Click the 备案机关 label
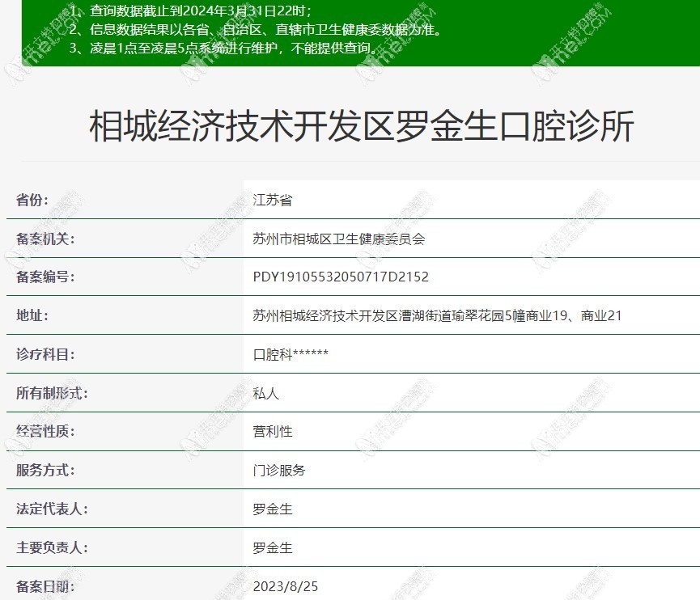 pos(45,239)
